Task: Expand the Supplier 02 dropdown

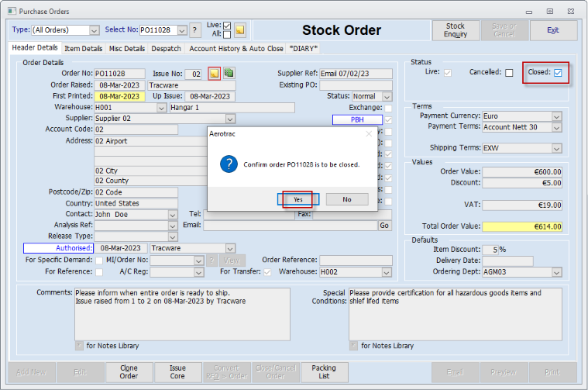Action: [230, 119]
